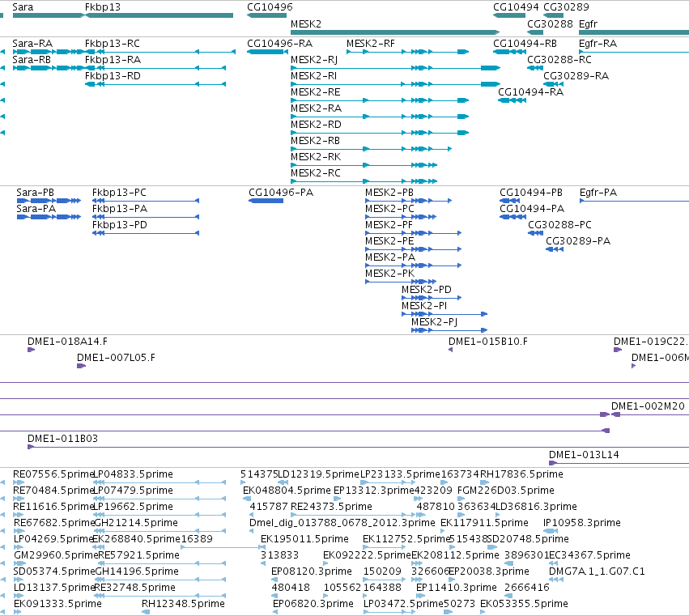Click the MESK2-RD transcript label
Viewport: 689px width, 616px height.
(316, 125)
